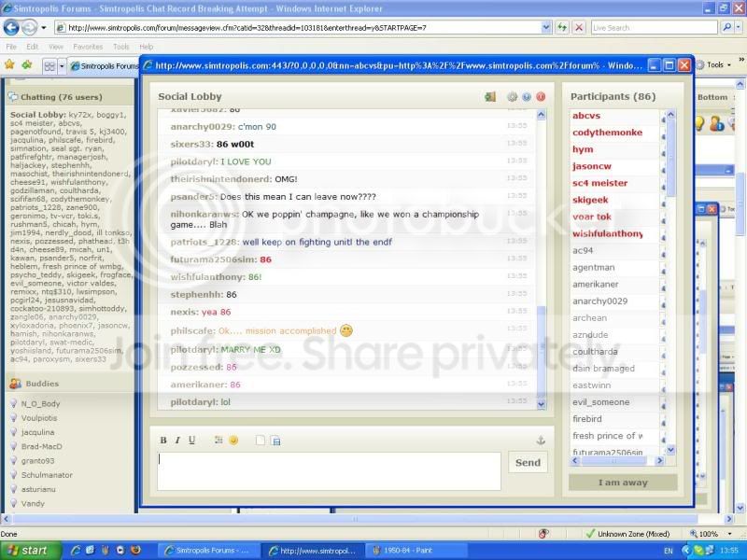
Task: Click the blue help icon in chat header
Action: click(527, 97)
